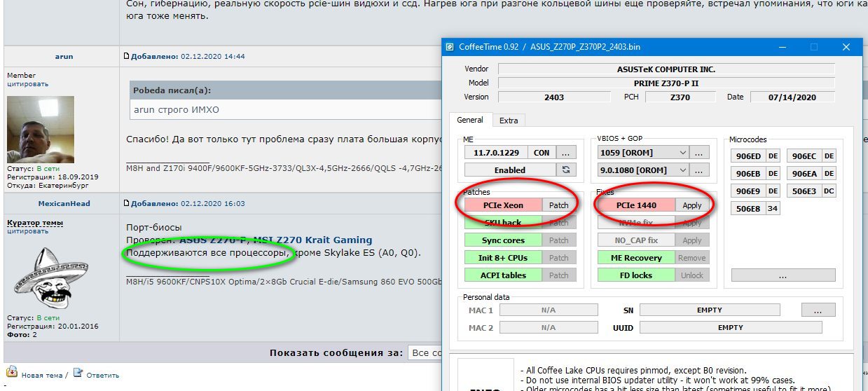The image size is (868, 391).
Task: Select the General tab
Action: [x=470, y=120]
